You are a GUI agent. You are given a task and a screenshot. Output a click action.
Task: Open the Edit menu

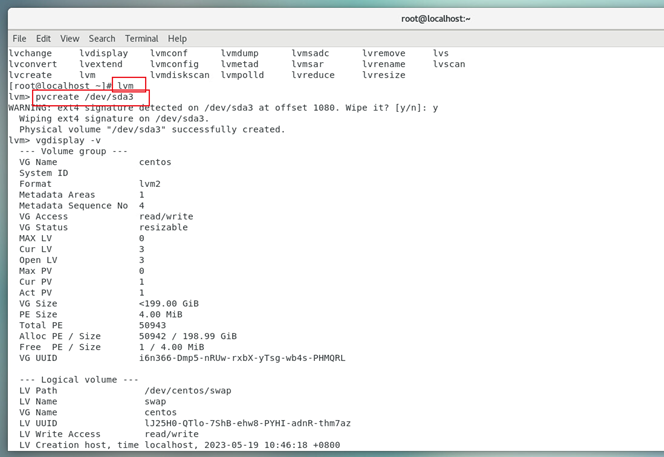click(x=43, y=39)
